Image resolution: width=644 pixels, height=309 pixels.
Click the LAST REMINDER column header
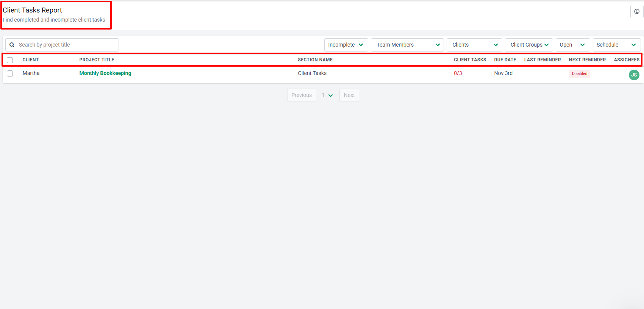click(542, 60)
